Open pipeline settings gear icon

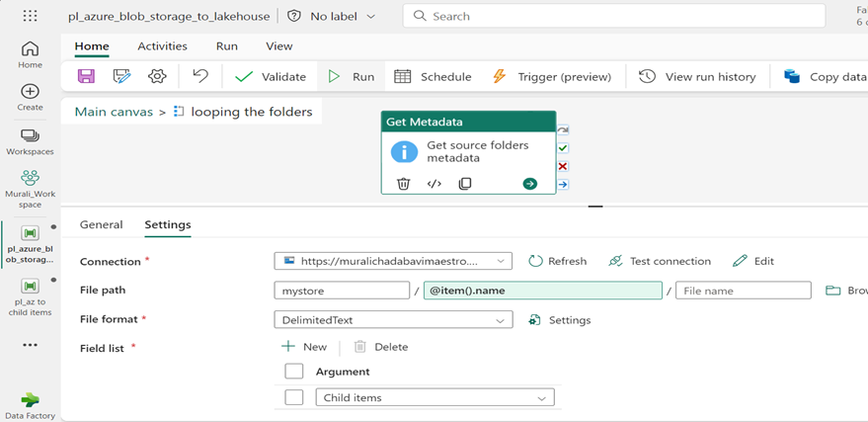pos(157,77)
